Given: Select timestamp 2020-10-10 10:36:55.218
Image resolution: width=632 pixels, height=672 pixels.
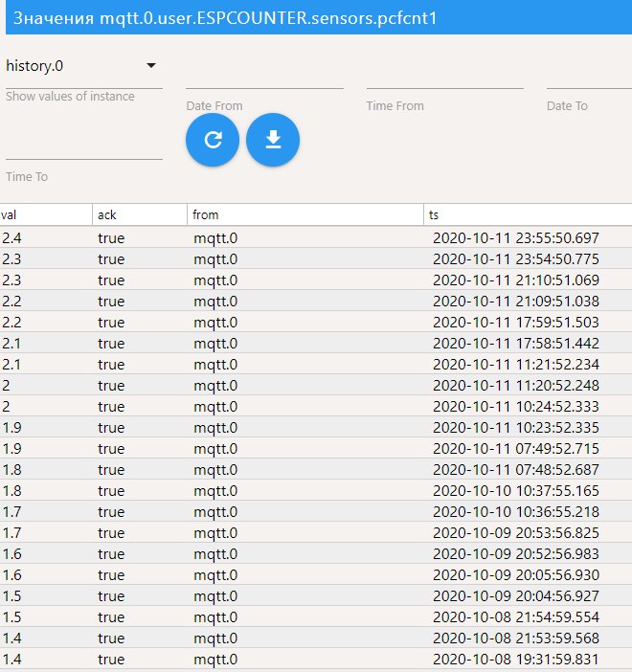Looking at the screenshot, I should click(x=516, y=512).
